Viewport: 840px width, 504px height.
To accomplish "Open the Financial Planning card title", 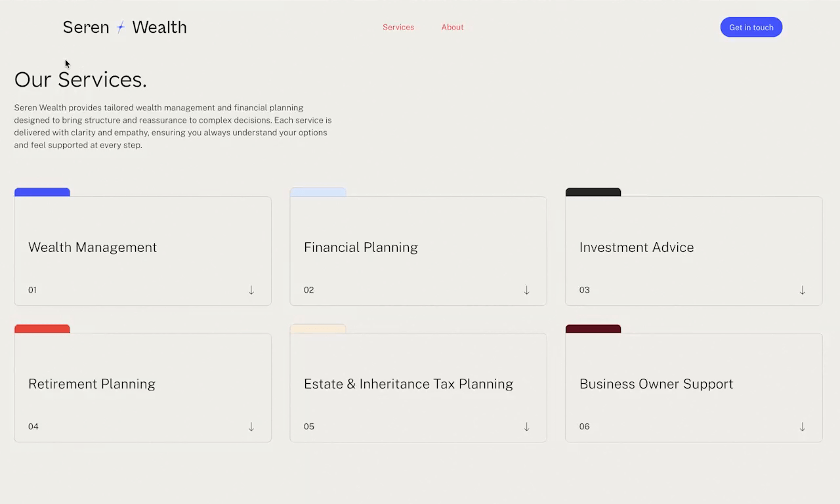I will [x=361, y=247].
